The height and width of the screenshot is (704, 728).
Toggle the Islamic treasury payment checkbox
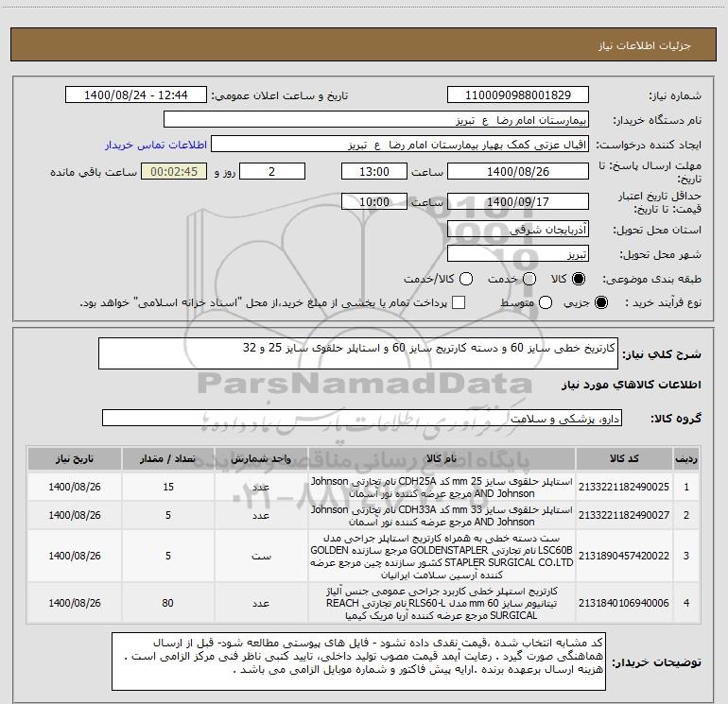pos(459,302)
